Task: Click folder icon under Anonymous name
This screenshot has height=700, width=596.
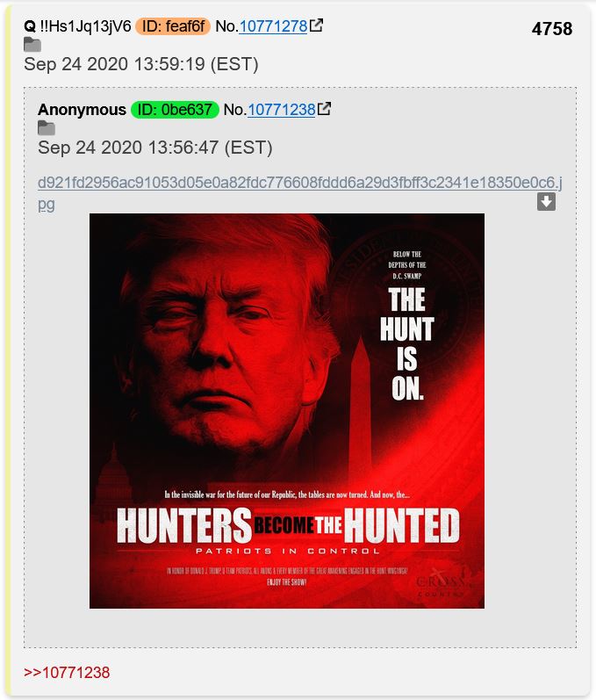Action: tap(47, 128)
